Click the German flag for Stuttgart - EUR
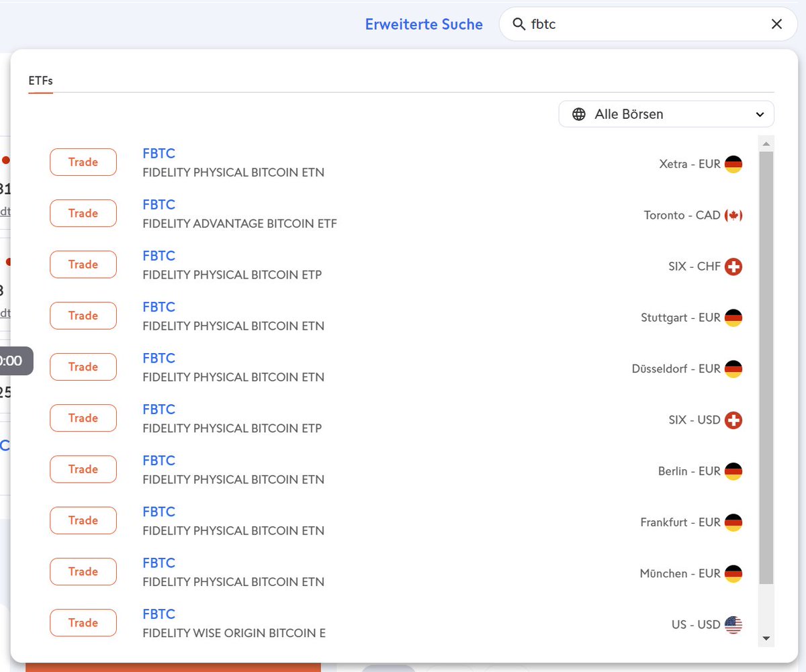806x672 pixels. [x=733, y=318]
